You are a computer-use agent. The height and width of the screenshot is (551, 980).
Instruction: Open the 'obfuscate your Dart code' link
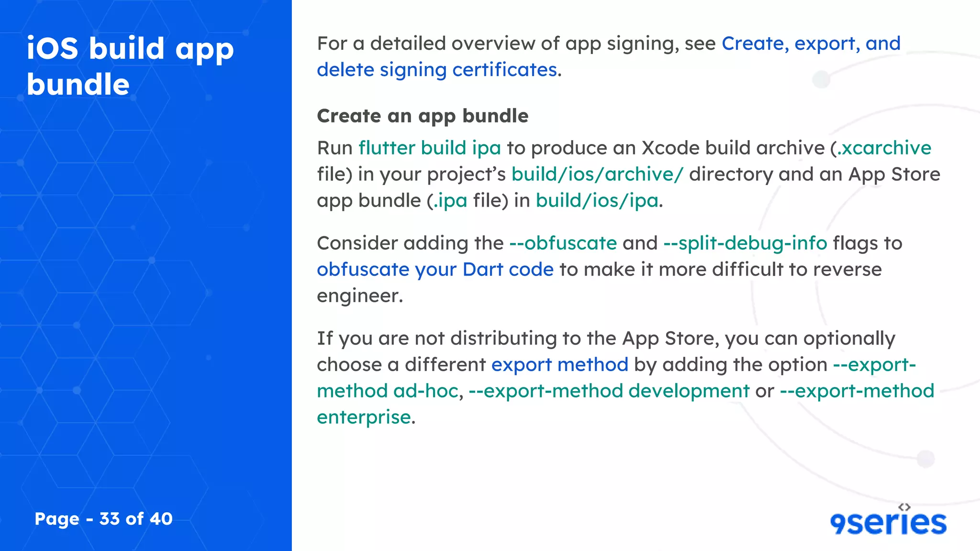(x=435, y=269)
